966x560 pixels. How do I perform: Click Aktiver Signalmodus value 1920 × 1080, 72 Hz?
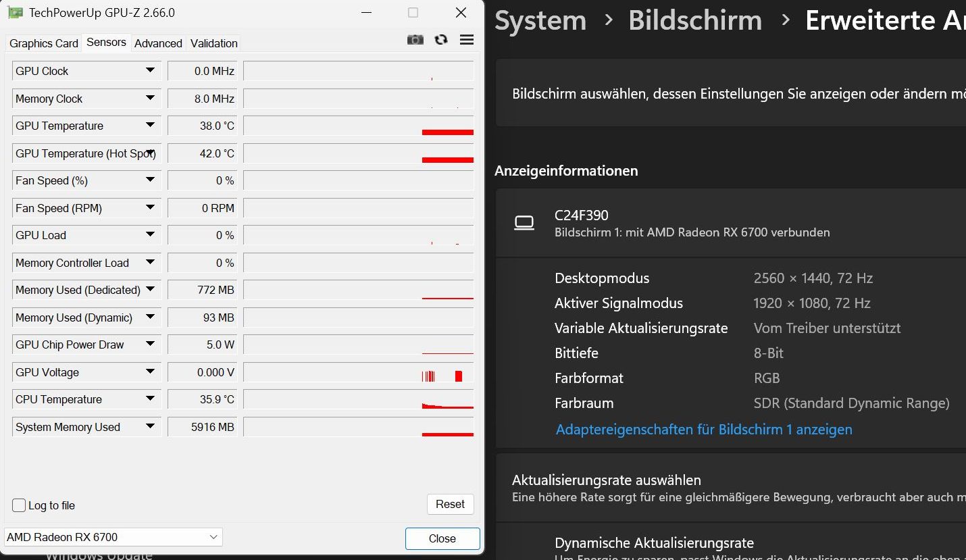pyautogui.click(x=812, y=303)
